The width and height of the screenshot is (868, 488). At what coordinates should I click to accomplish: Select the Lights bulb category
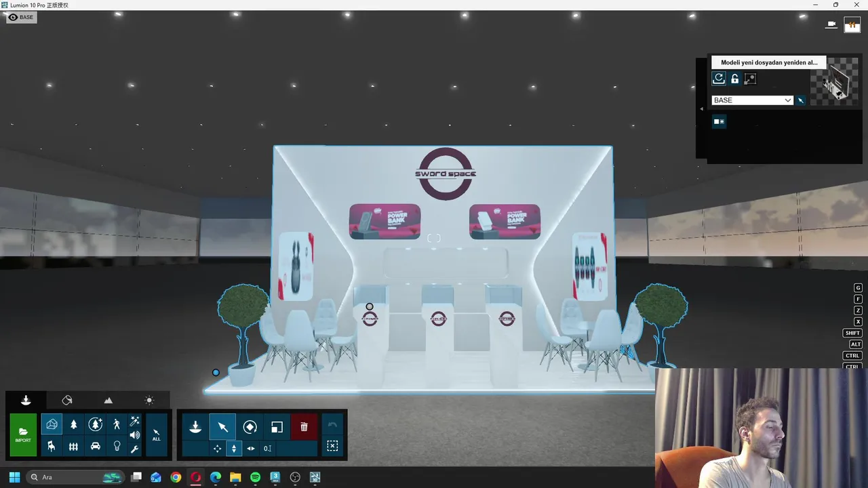coord(117,446)
